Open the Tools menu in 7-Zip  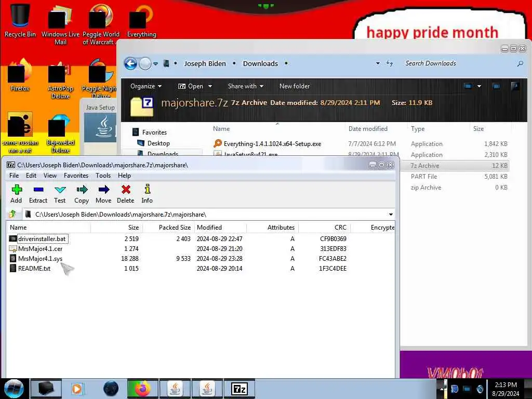(x=103, y=176)
